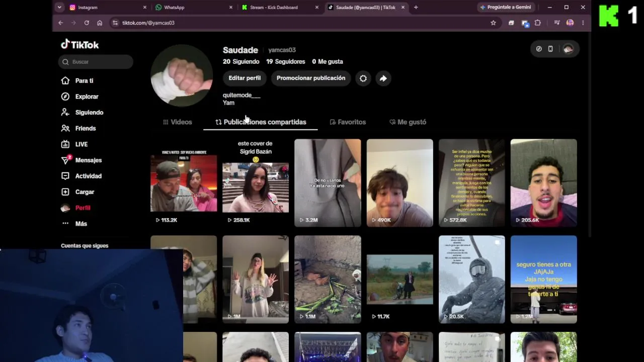
Task: Open the snow video with 20.5K views
Action: point(471,280)
